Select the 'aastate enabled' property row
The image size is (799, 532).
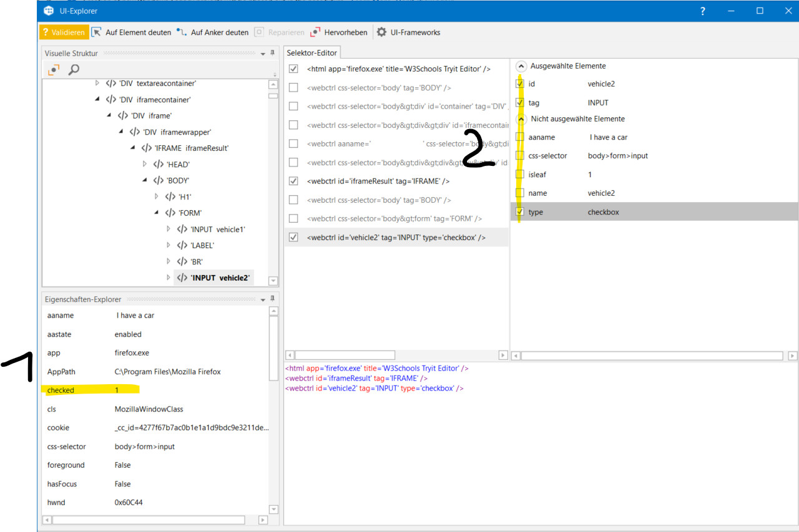click(x=155, y=334)
